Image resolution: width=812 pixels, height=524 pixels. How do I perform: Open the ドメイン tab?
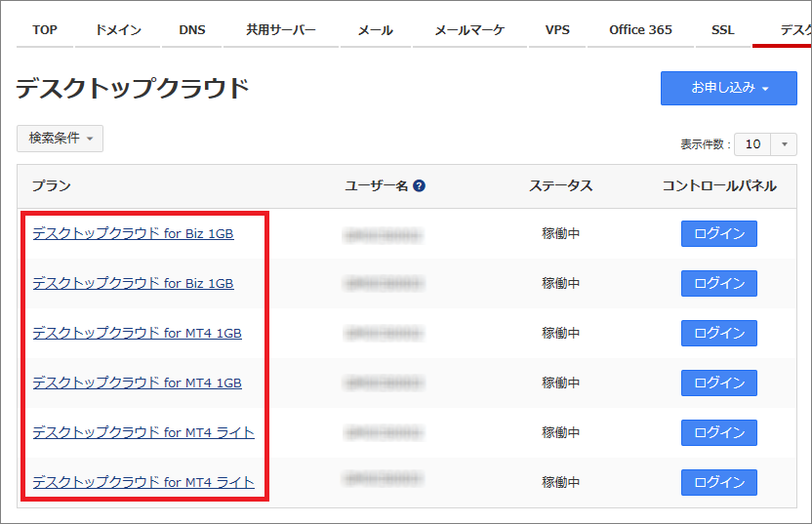(x=118, y=30)
